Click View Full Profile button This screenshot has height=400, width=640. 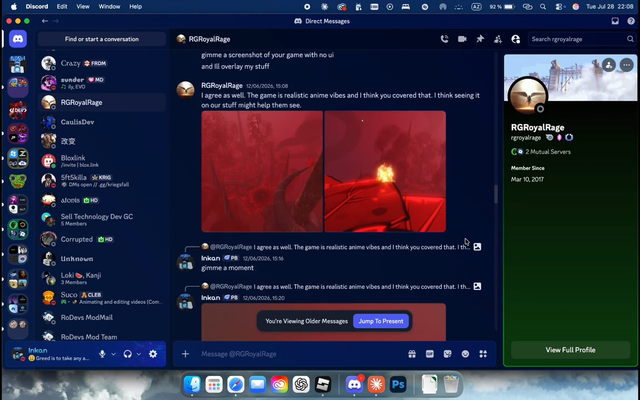(570, 350)
